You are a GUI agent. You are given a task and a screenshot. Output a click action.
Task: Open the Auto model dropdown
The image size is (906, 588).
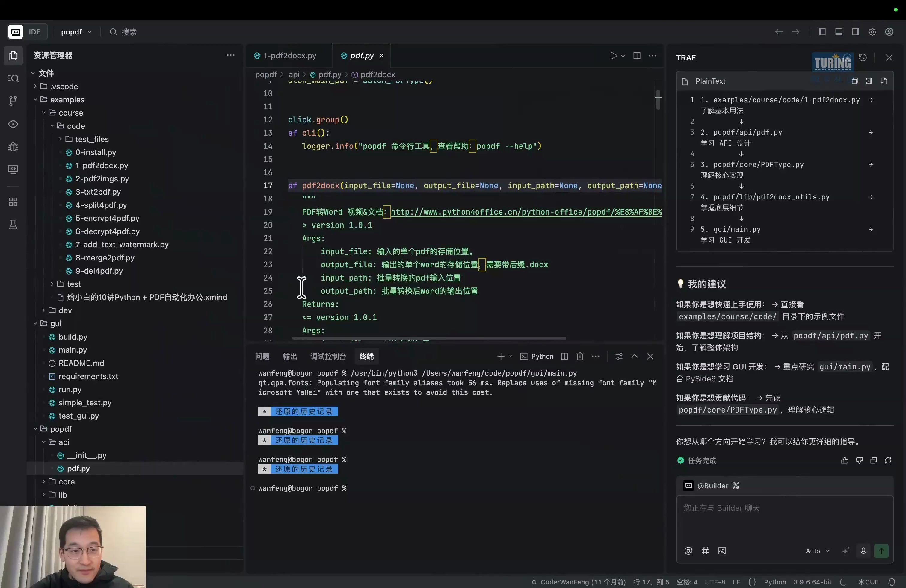(x=817, y=551)
